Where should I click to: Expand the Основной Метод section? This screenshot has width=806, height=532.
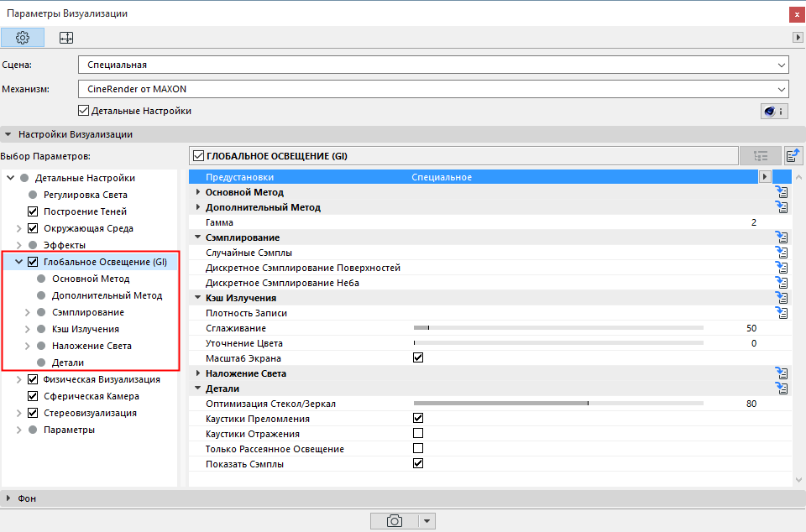[198, 192]
